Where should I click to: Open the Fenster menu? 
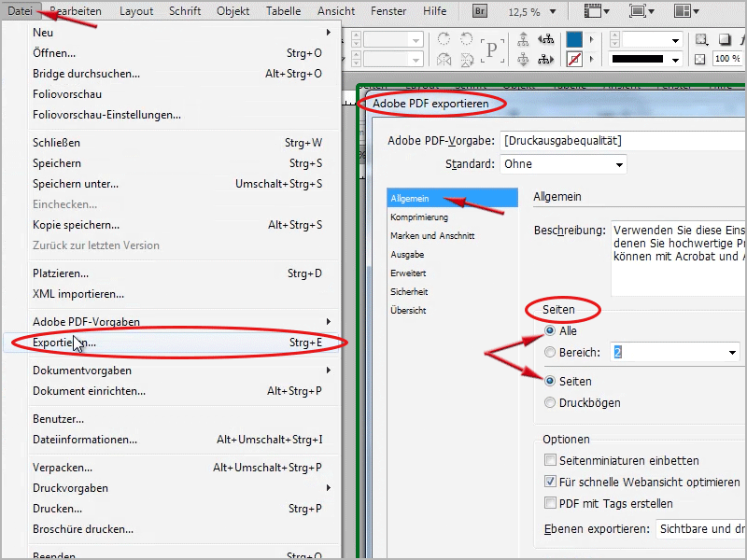[388, 11]
